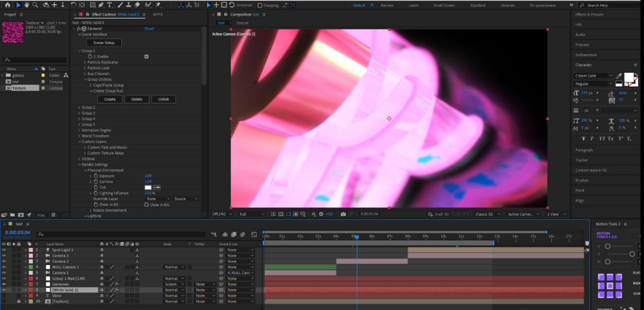Choose the Pen tool
Screen dimensions: 644x310
tap(101, 5)
